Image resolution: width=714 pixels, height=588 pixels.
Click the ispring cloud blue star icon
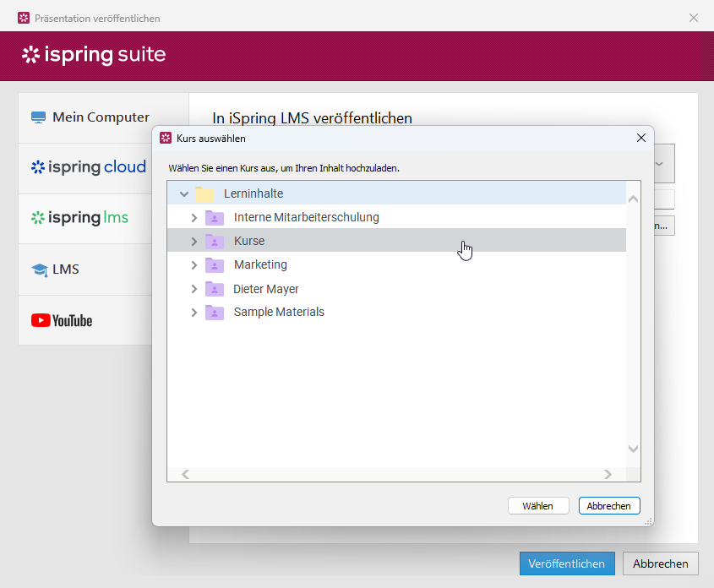tap(38, 167)
